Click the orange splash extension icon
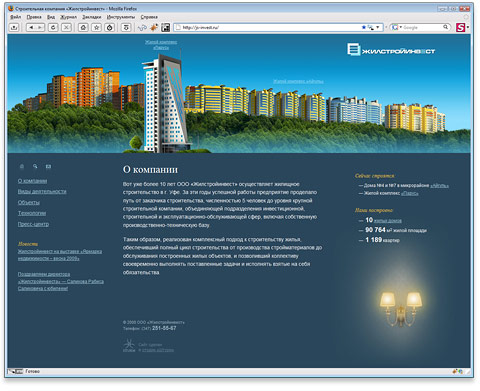Viewport: 480px width, 391px height. [x=154, y=28]
